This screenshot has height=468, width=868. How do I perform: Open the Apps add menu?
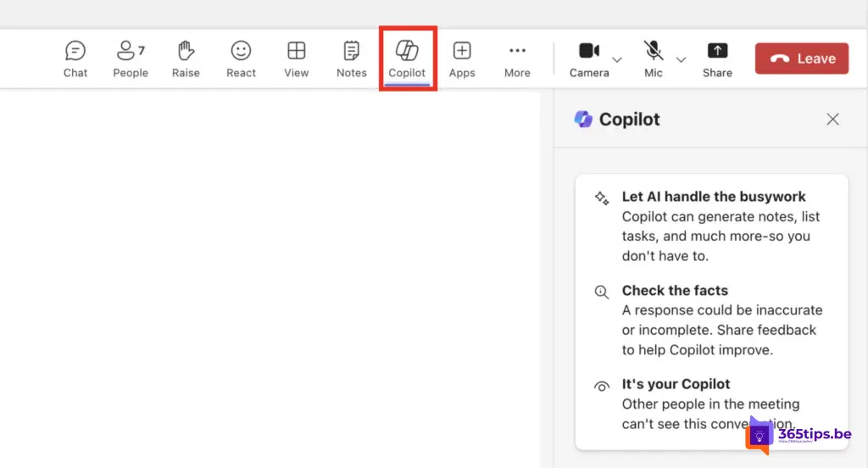pos(462,58)
